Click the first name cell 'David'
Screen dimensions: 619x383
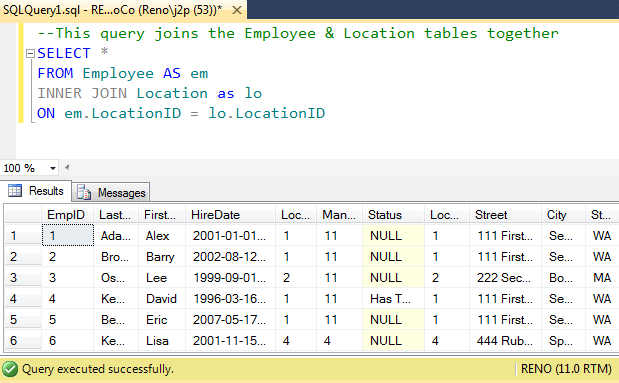point(162,299)
